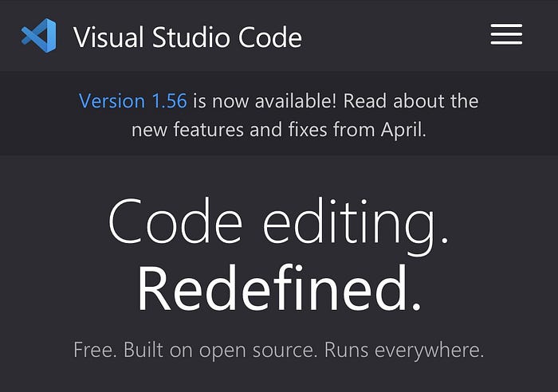Click the word 'features' in update banner
The height and width of the screenshot is (392, 558).
(209, 130)
